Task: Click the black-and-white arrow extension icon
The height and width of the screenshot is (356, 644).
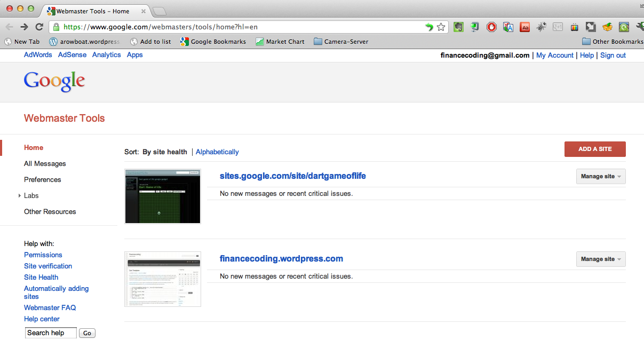Action: (591, 27)
